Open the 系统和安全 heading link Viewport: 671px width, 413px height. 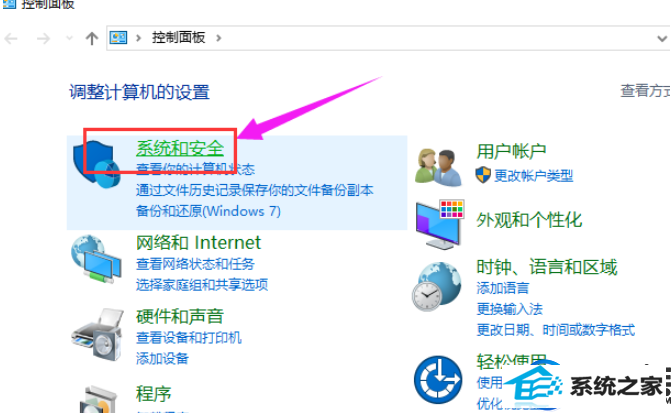click(x=180, y=148)
